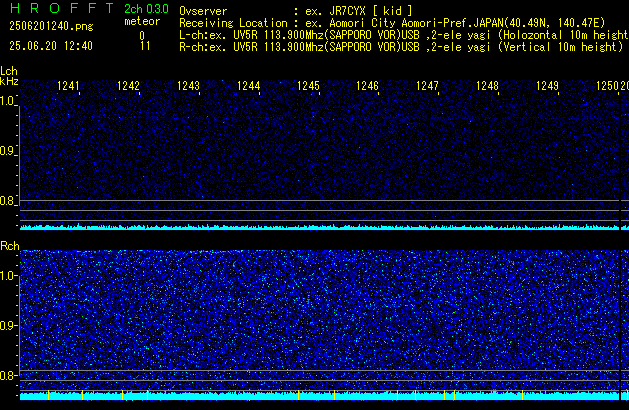The image size is (629, 410).
Task: Click the 0.8 frequency label on Lch
Action: [x=7, y=201]
